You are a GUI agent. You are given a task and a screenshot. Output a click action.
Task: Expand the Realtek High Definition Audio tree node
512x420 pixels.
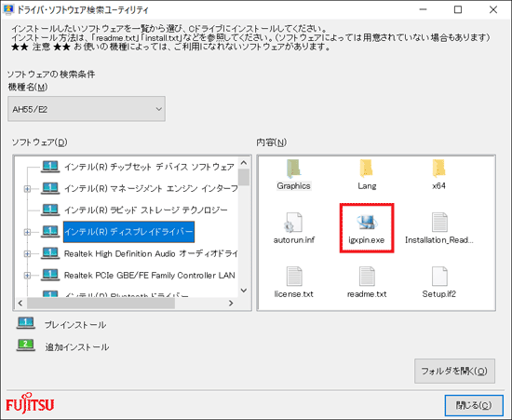tap(27, 253)
